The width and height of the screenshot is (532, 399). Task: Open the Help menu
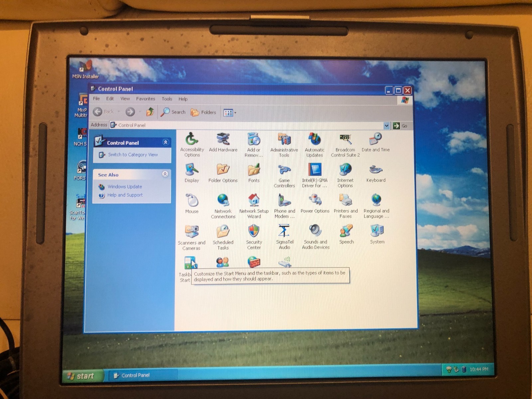pyautogui.click(x=183, y=99)
